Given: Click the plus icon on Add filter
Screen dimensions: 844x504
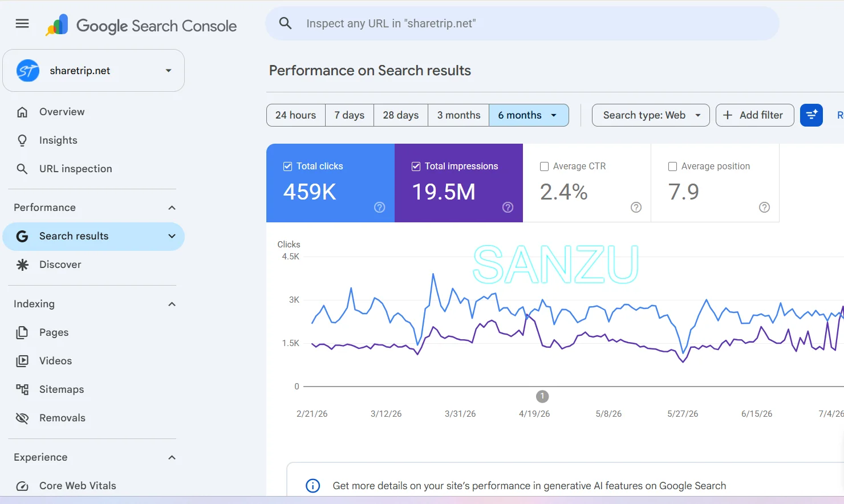Looking at the screenshot, I should [728, 115].
